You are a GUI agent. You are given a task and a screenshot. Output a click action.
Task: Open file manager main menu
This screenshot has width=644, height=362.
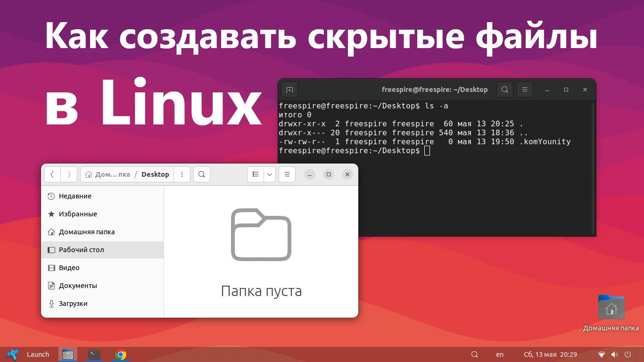point(287,174)
